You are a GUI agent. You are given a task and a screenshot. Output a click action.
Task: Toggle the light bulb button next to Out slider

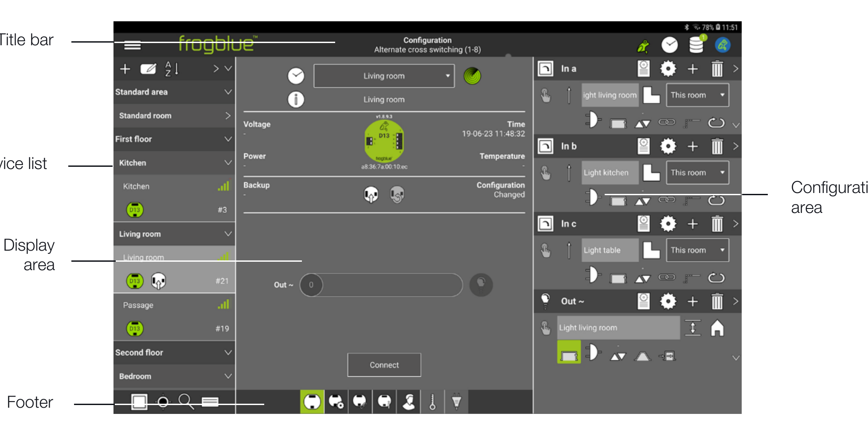point(481,285)
